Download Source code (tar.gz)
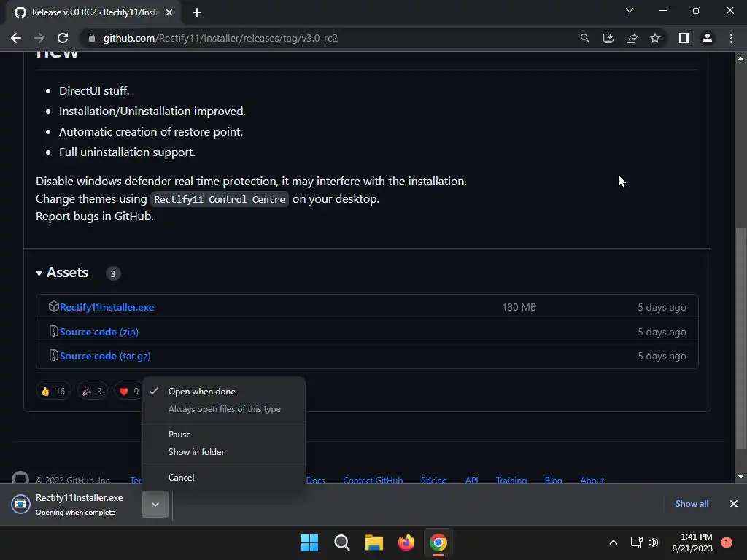Screen dimensions: 747x560 (105, 356)
